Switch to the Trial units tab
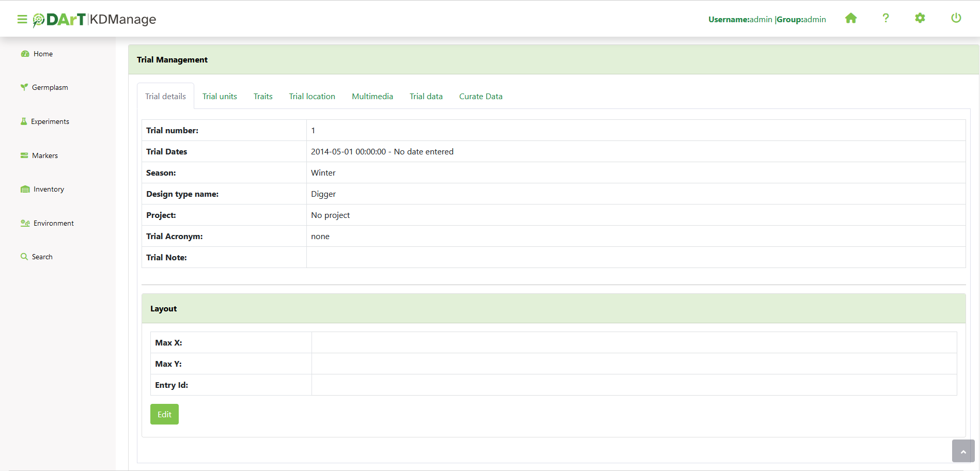The image size is (980, 471). click(x=220, y=97)
